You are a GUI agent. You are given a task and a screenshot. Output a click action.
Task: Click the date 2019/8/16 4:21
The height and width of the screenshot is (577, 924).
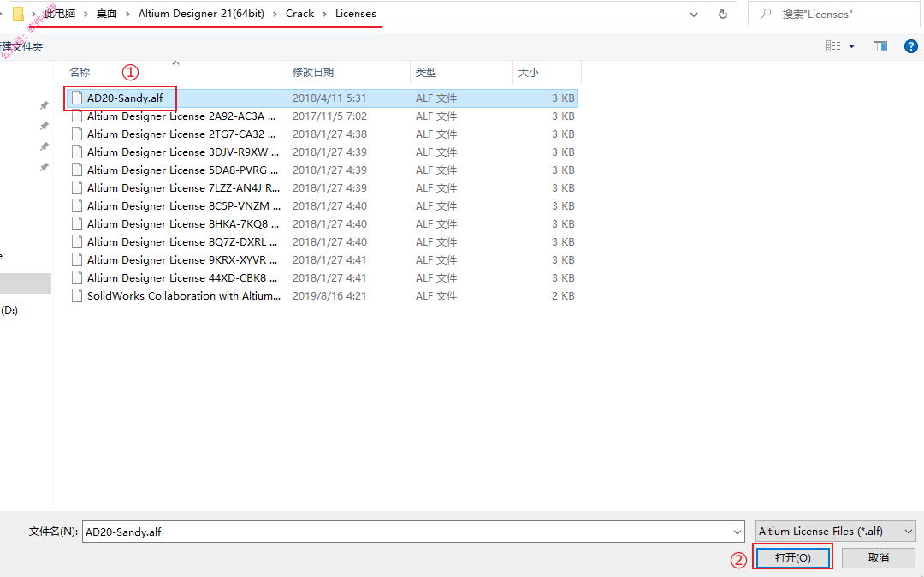click(329, 296)
